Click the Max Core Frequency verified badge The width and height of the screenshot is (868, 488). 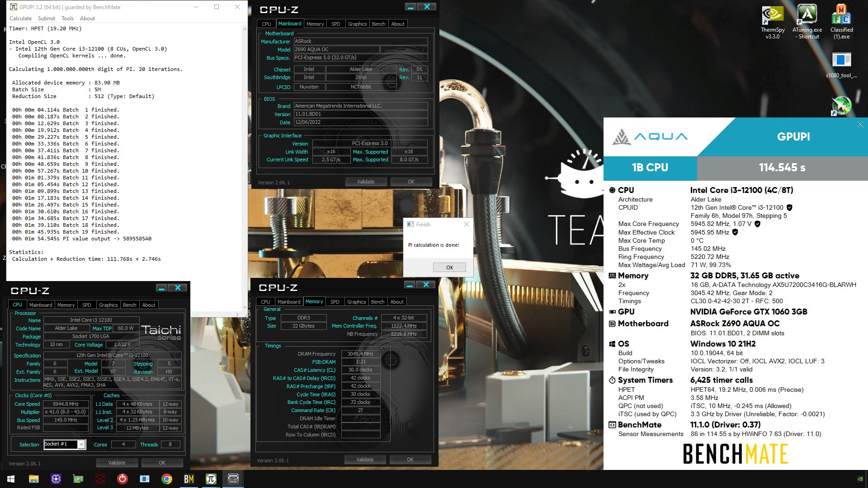pos(757,224)
